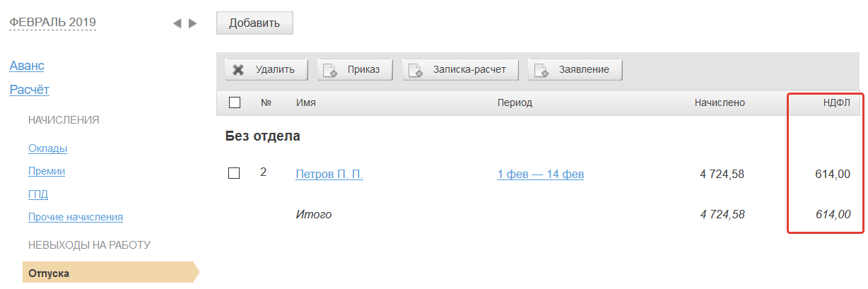Click the document icon on Приказ button
This screenshot has width=868, height=289.
coord(330,70)
